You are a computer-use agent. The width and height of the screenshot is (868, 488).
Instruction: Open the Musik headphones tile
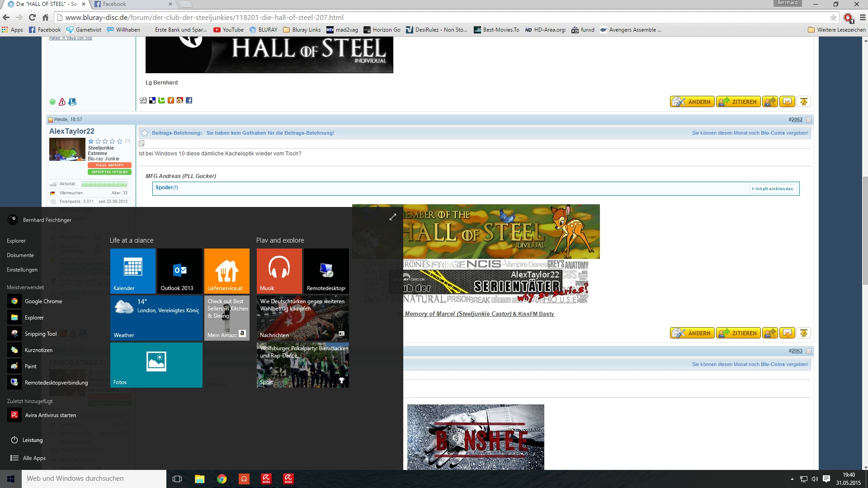279,270
